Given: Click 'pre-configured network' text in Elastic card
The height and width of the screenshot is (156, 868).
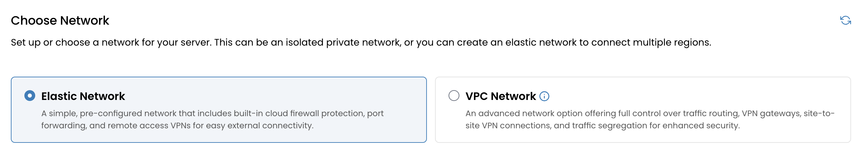Looking at the screenshot, I should 128,113.
